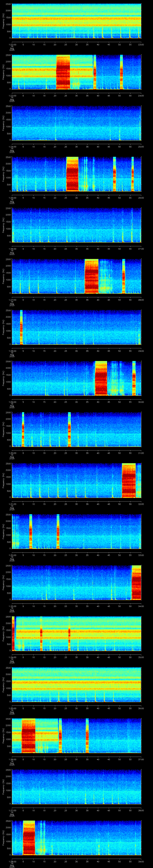Open the 1:26:00 spectrogram panel

tap(76, 225)
